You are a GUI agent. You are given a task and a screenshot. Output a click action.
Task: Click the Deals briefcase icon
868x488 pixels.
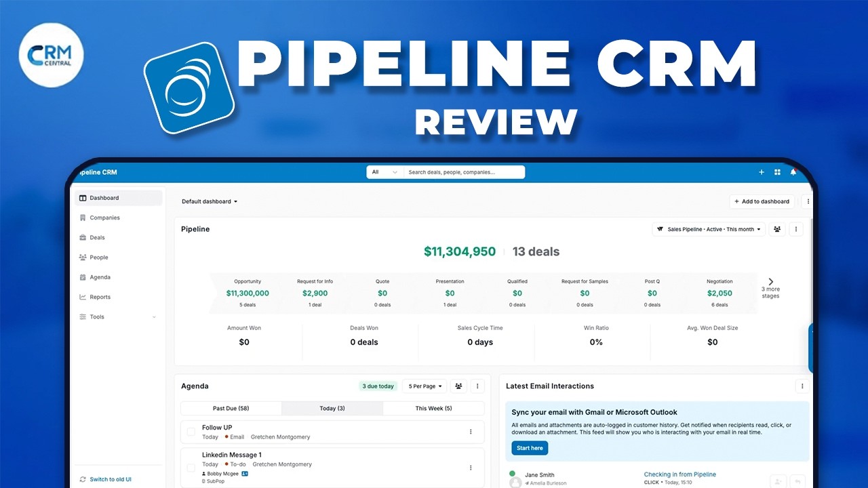point(83,237)
